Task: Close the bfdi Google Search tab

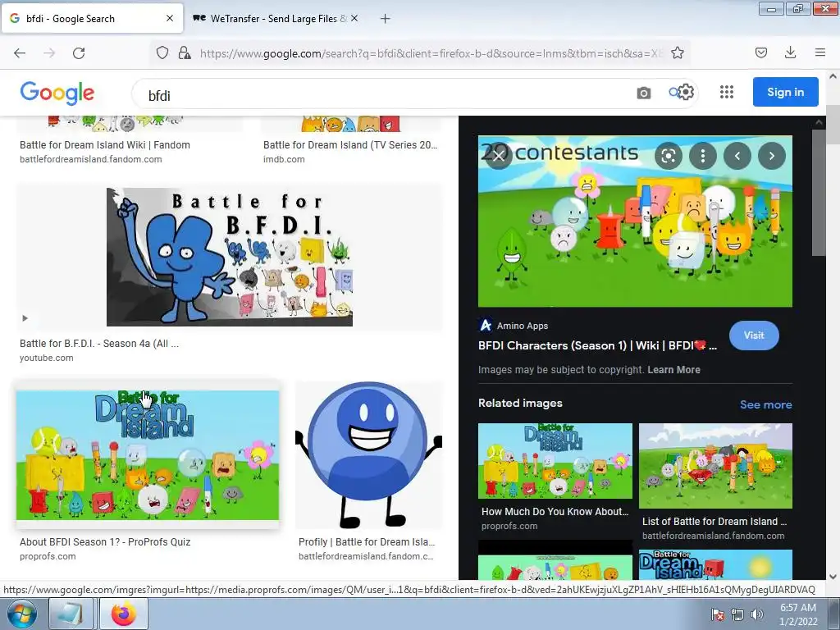Action: [x=169, y=18]
